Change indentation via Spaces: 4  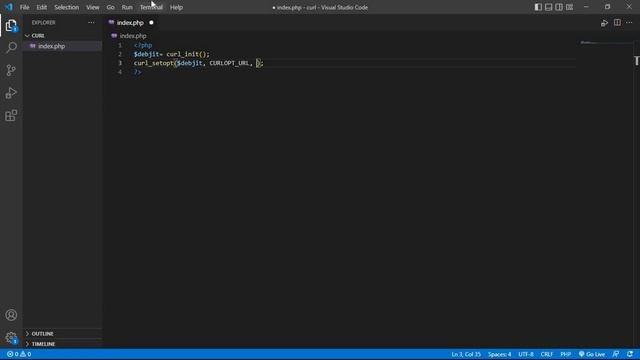tap(499, 354)
